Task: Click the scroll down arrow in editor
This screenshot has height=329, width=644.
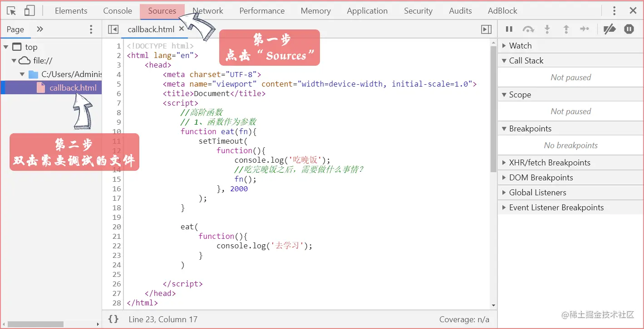Action: point(494,306)
